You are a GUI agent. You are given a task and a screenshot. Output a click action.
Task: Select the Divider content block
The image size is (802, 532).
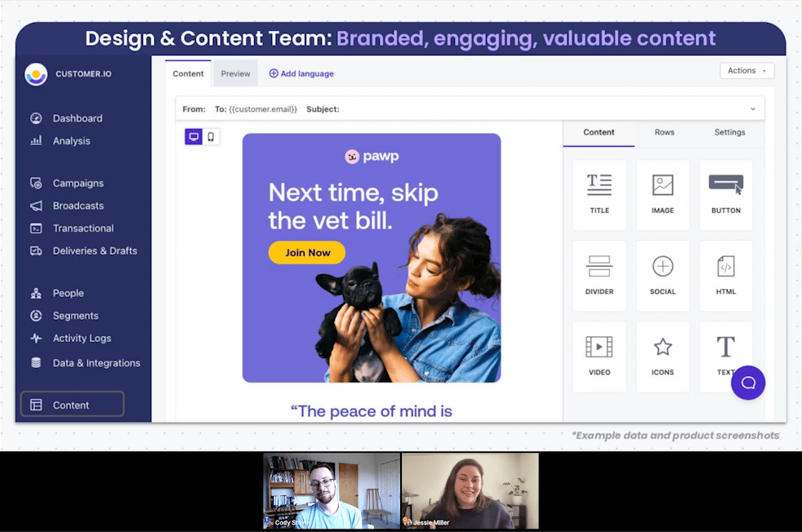coord(599,275)
